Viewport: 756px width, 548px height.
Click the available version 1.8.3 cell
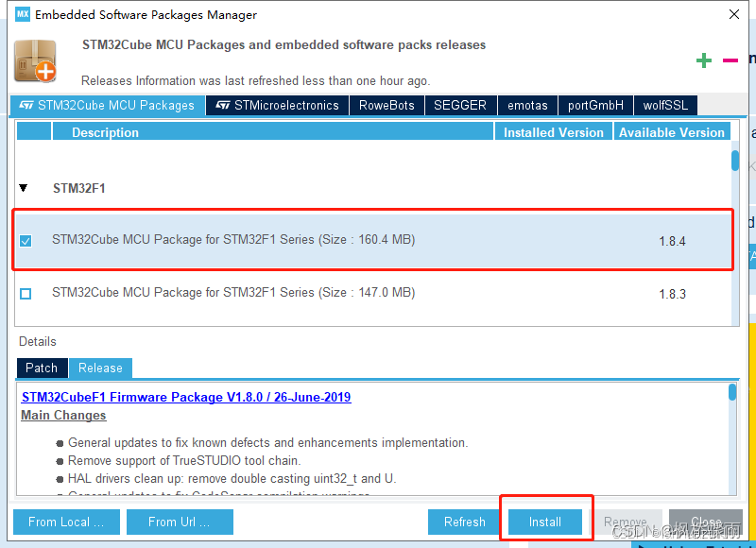pyautogui.click(x=672, y=294)
